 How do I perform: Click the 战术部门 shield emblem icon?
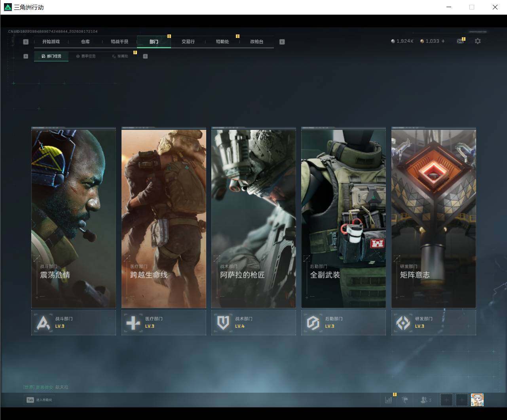pyautogui.click(x=223, y=323)
